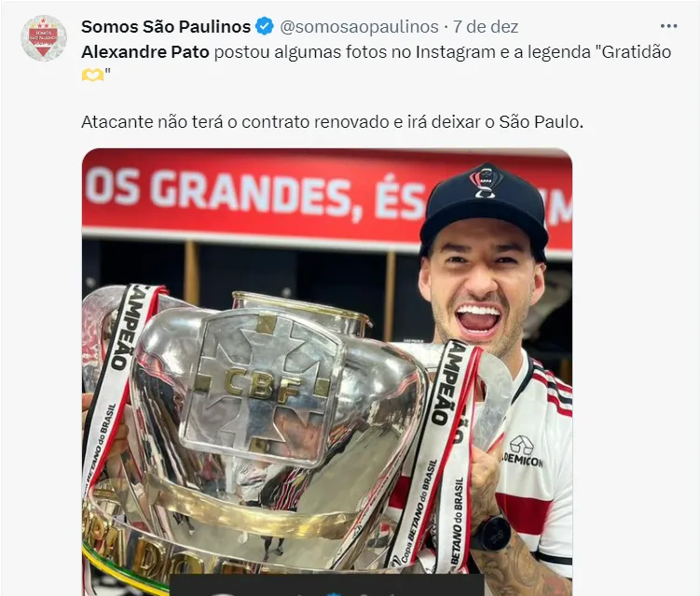Open the Somos São Paulinos profile avatar
This screenshot has width=700, height=596.
(44, 38)
